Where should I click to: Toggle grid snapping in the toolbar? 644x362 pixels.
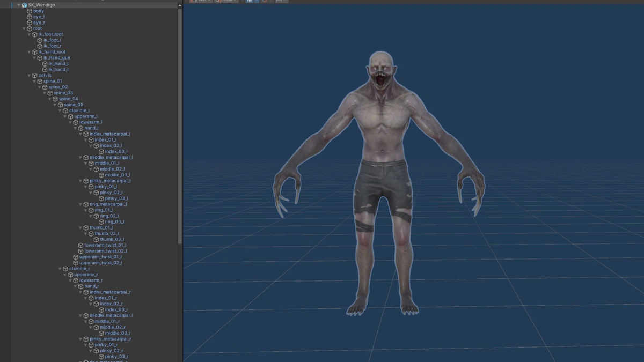pyautogui.click(x=250, y=1)
